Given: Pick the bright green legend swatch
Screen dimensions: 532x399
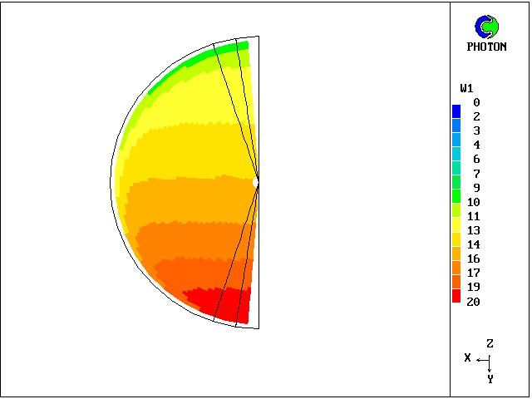Looking at the screenshot, I should (x=456, y=196).
